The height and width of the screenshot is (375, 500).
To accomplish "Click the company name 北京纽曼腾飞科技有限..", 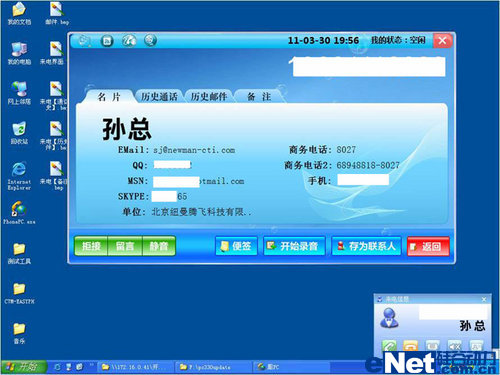I will (201, 212).
